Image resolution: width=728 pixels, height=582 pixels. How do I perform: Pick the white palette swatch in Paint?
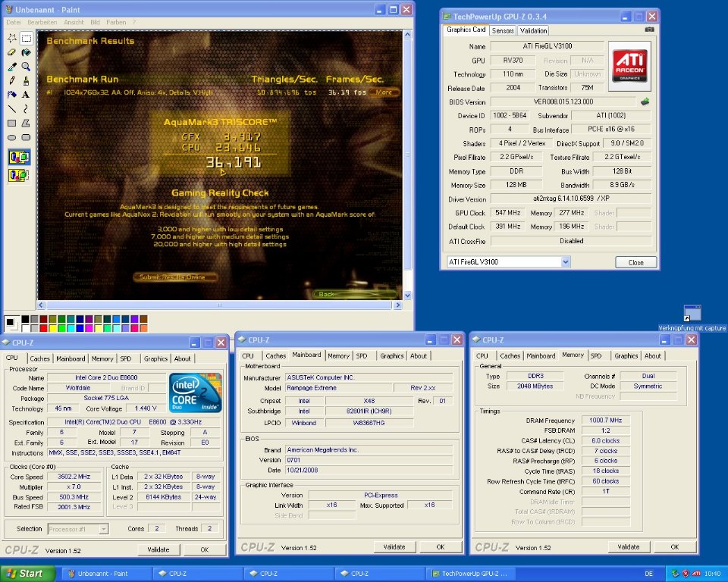point(25,328)
